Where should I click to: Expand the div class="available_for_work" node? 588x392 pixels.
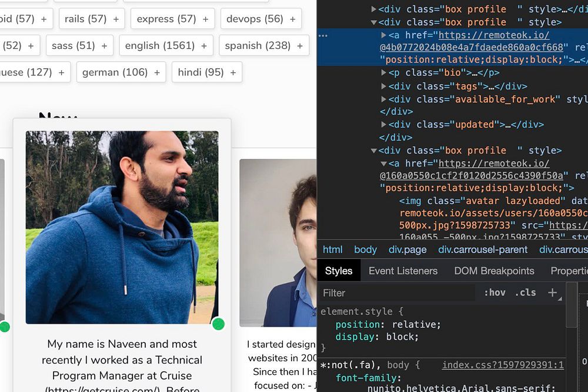[383, 99]
